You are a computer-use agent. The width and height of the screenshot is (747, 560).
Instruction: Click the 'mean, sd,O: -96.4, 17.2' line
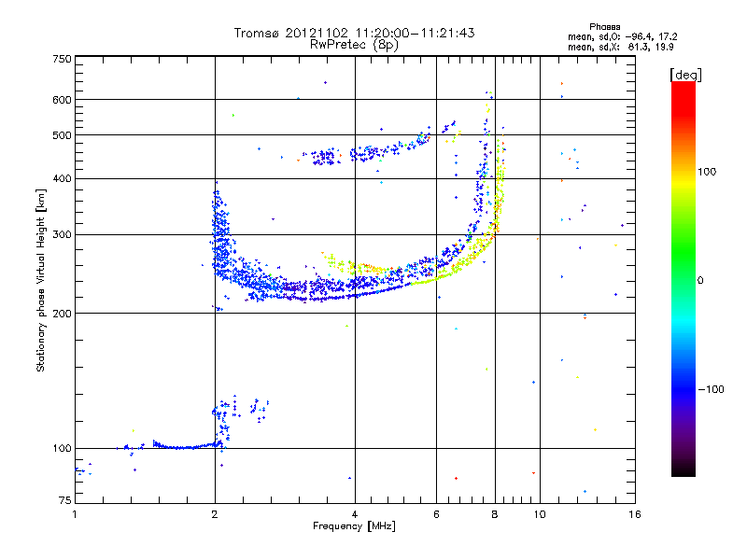(622, 36)
